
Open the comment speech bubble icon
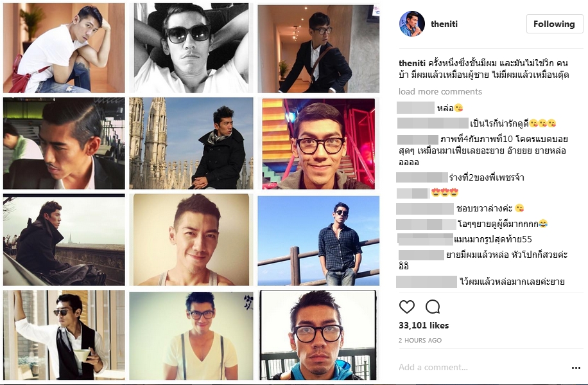[x=433, y=307]
